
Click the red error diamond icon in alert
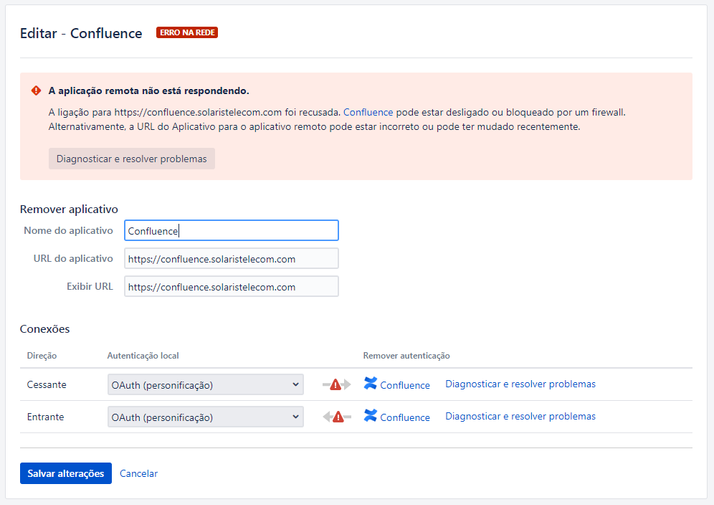pos(36,91)
